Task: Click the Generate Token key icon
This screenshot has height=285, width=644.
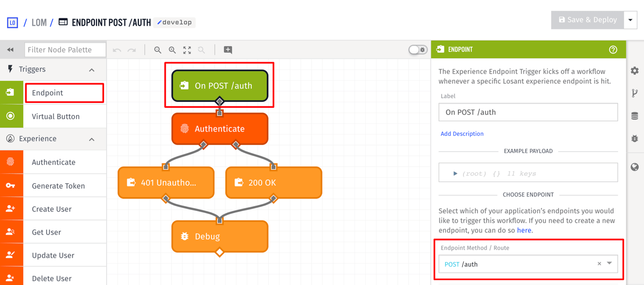Action: (x=11, y=186)
